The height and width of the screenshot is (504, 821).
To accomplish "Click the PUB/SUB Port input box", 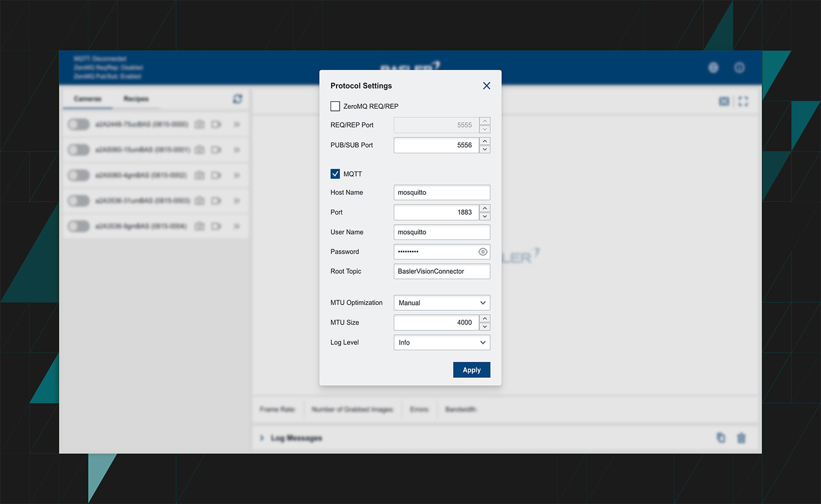I will pos(436,145).
